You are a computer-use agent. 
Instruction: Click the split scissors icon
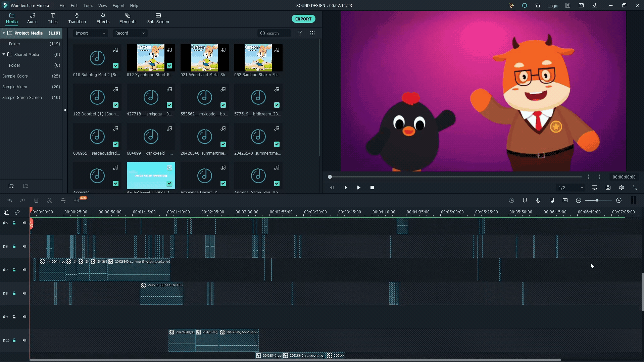[50, 200]
